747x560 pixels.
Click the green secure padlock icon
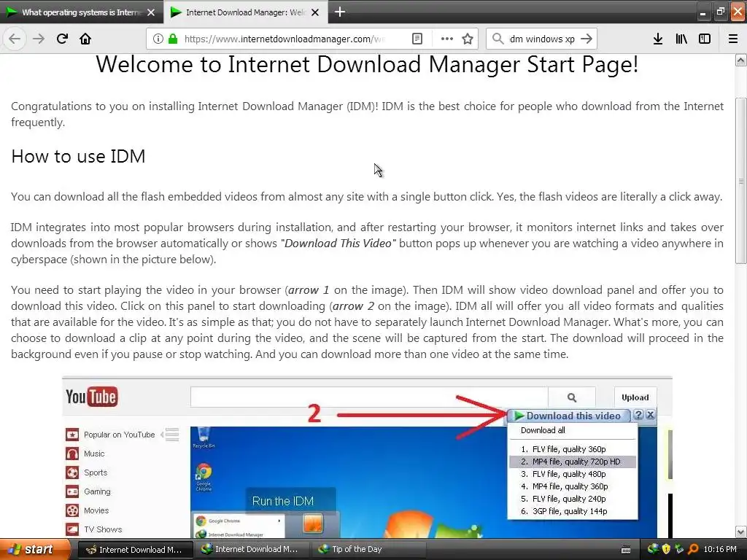point(173,39)
